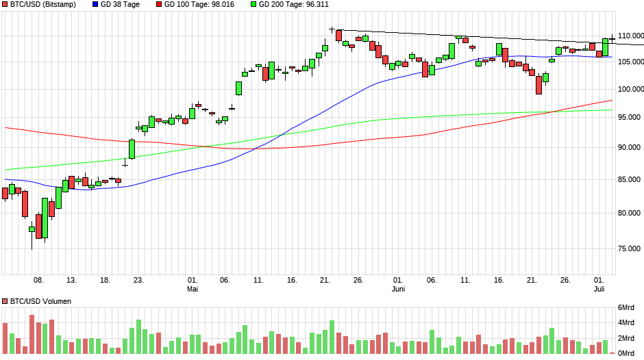Viewport: 644px width, 360px height.
Task: Click the '23.' date axis label
Action: click(x=138, y=280)
